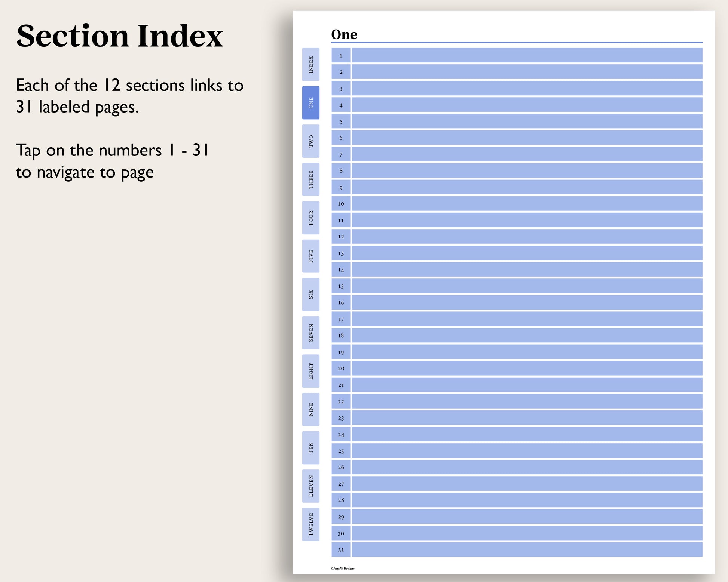Go to page number 14
Viewport: 728px width, 582px height.
pos(341,270)
